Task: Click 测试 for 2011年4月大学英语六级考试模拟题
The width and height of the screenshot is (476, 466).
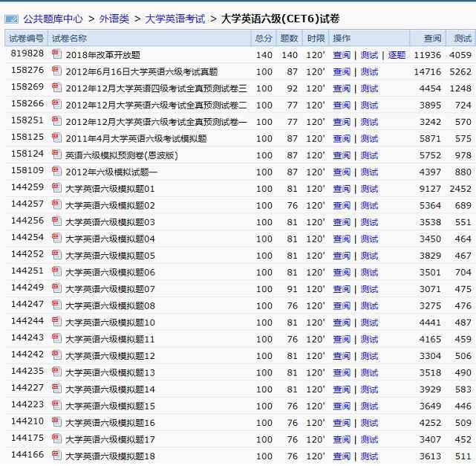Action: click(x=369, y=139)
